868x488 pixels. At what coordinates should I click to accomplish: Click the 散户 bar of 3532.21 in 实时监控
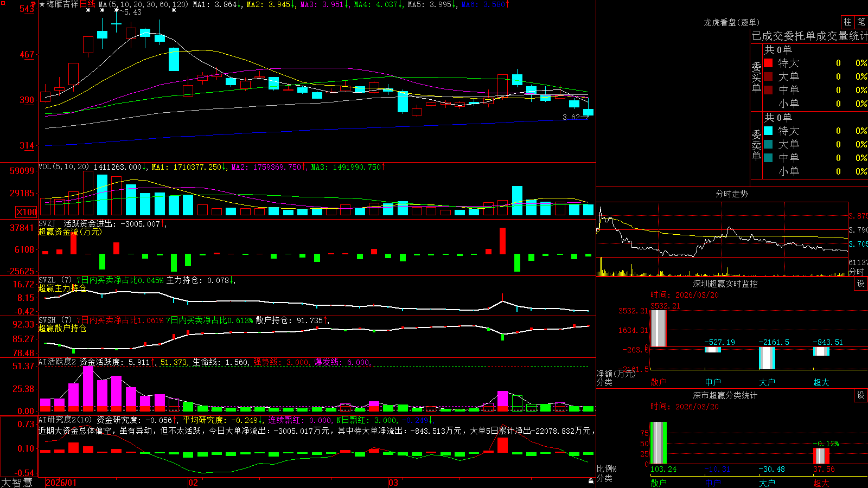tap(658, 328)
